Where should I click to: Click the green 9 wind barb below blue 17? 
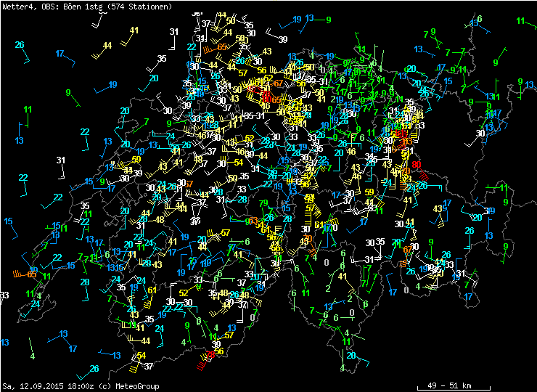point(68,93)
